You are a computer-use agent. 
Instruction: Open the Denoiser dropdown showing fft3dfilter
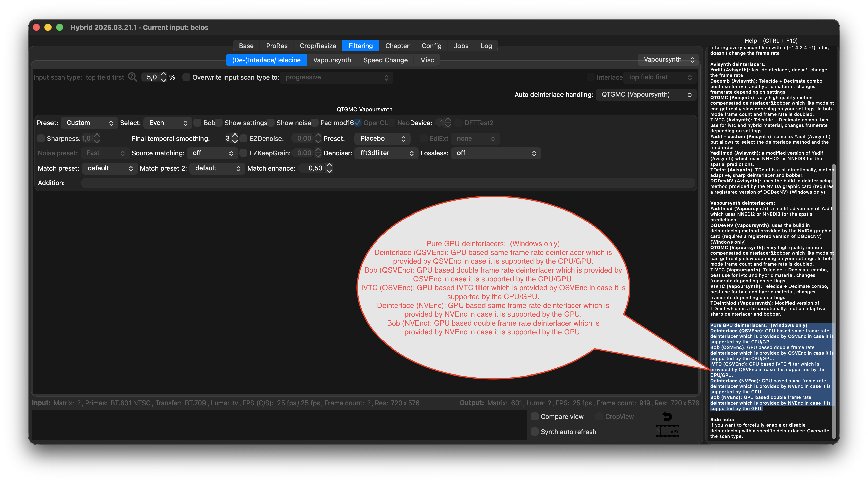[387, 153]
